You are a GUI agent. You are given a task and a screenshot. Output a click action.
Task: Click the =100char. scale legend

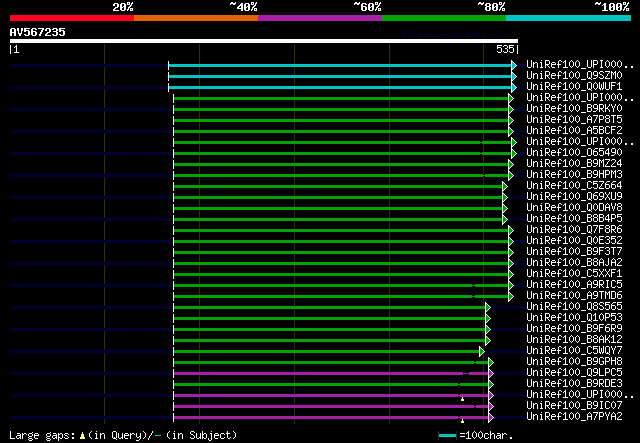pyautogui.click(x=476, y=435)
